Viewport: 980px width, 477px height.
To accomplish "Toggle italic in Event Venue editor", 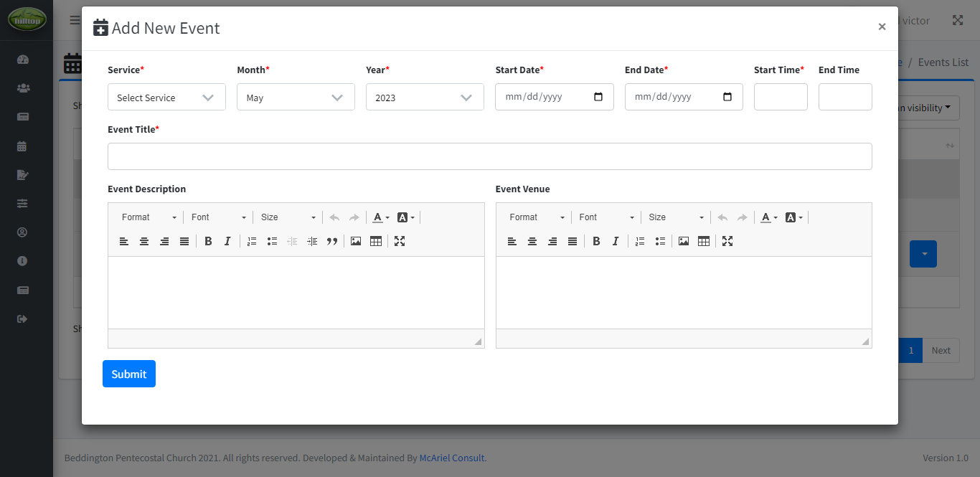I will click(616, 241).
